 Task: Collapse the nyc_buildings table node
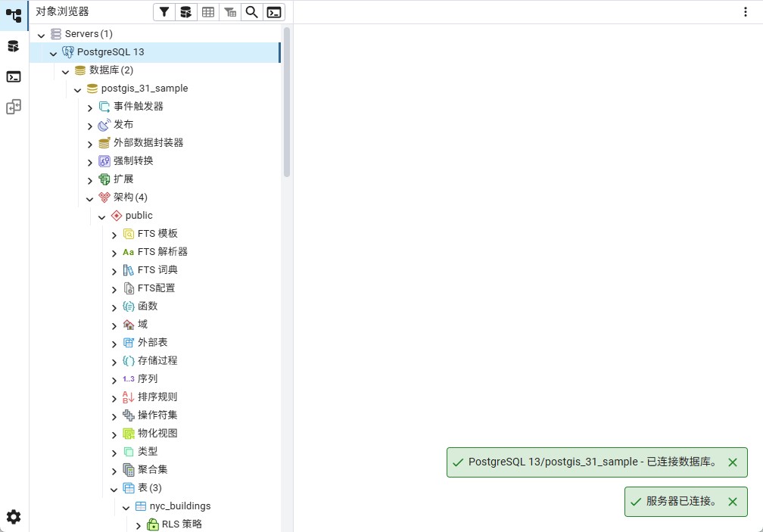126,507
